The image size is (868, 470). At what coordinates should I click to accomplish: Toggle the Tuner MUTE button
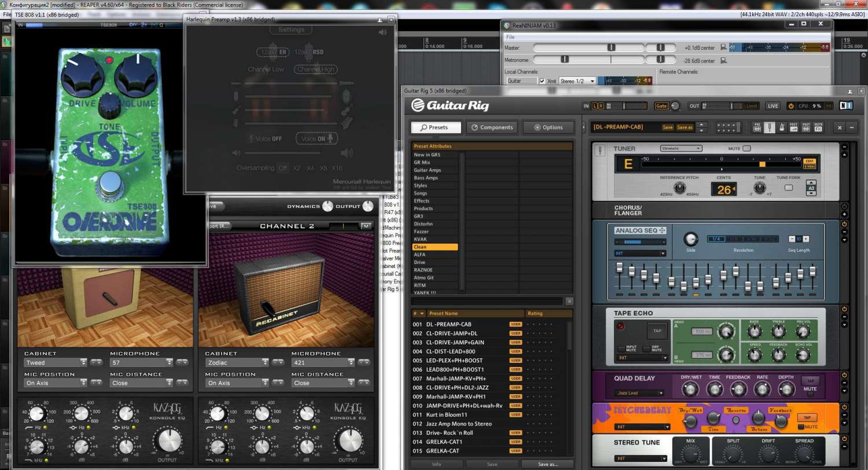pos(746,149)
